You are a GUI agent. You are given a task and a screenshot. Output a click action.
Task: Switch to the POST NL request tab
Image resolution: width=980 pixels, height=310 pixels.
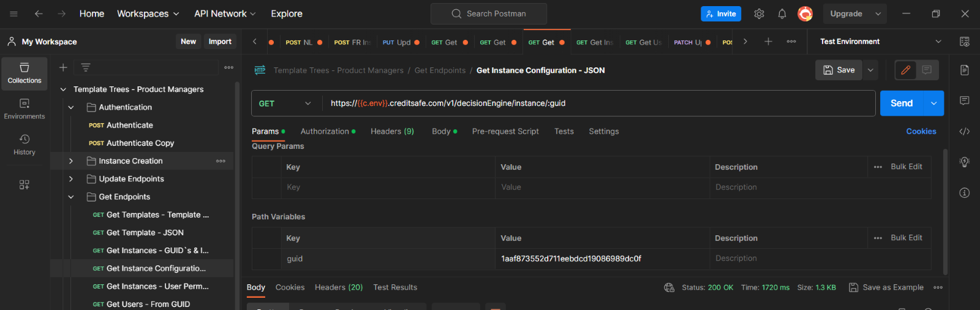tap(303, 42)
